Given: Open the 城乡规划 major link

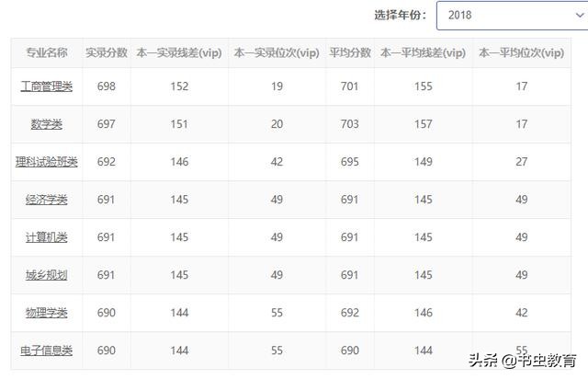Looking at the screenshot, I should coord(47,275).
